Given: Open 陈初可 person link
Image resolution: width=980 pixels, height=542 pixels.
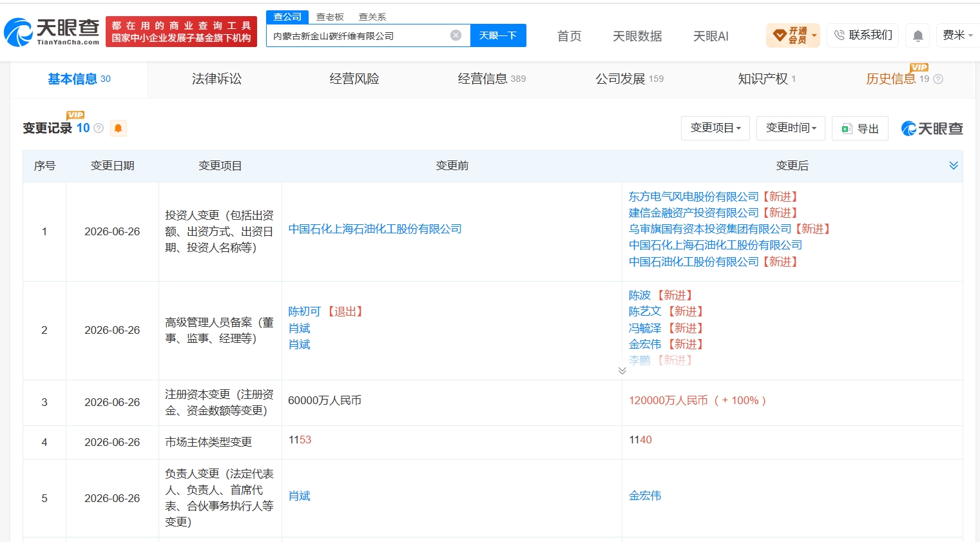Looking at the screenshot, I should tap(304, 312).
